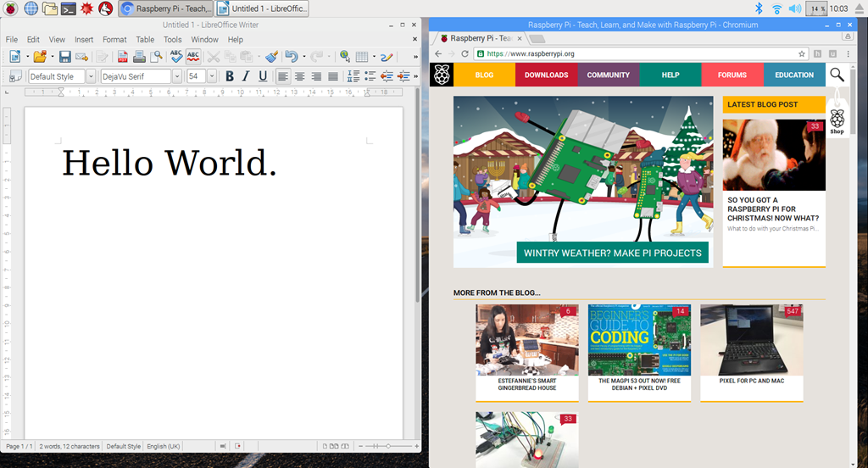This screenshot has width=868, height=468.
Task: Center the paragraph text
Action: [x=299, y=76]
